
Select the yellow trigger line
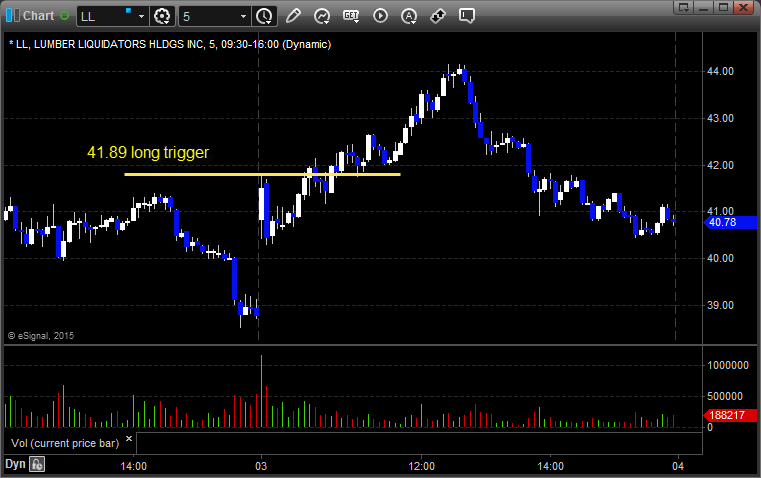(x=263, y=174)
